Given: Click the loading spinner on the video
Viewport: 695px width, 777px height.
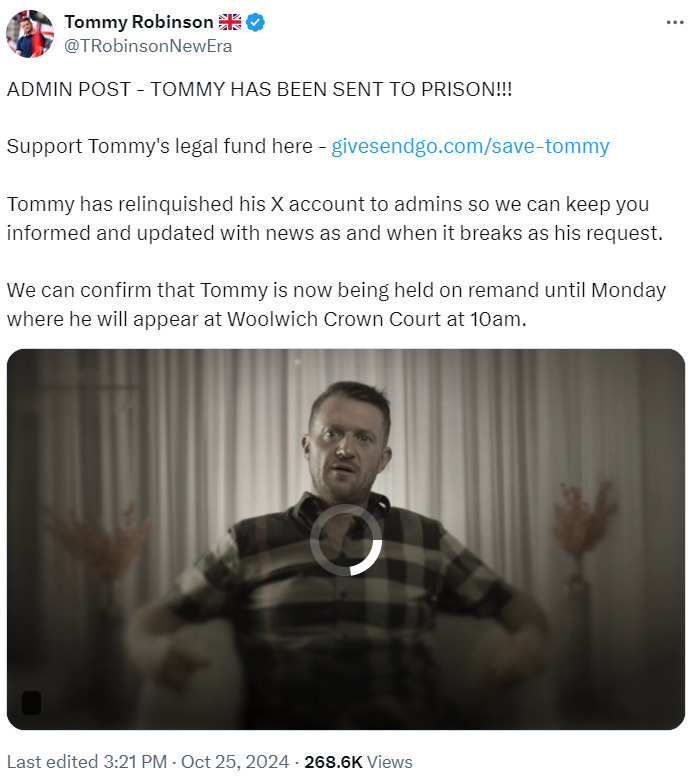Looking at the screenshot, I should point(346,540).
